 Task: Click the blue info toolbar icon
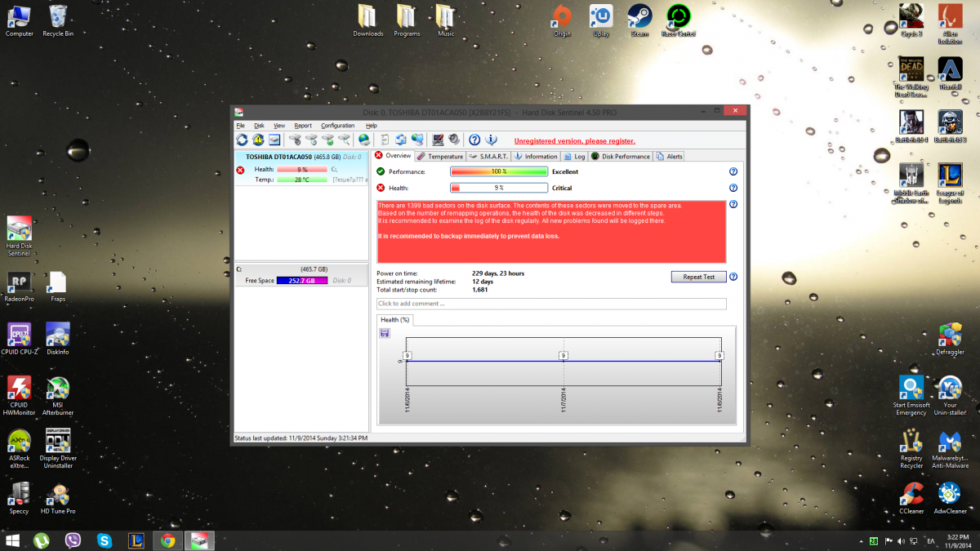pos(492,140)
